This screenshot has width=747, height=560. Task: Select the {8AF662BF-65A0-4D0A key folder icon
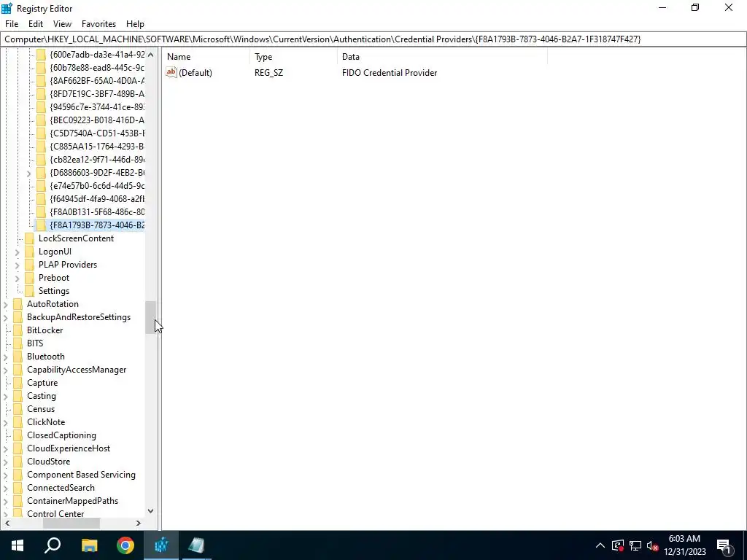point(41,80)
